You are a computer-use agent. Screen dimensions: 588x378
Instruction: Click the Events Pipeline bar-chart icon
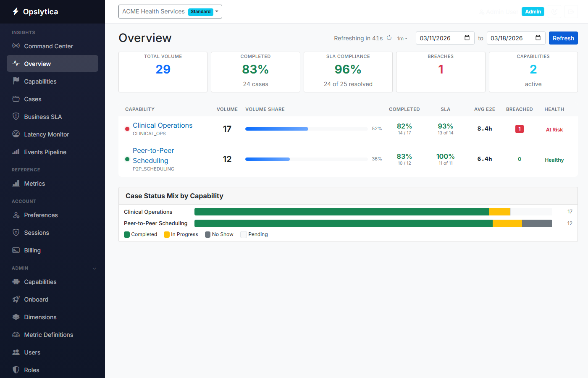click(x=17, y=152)
